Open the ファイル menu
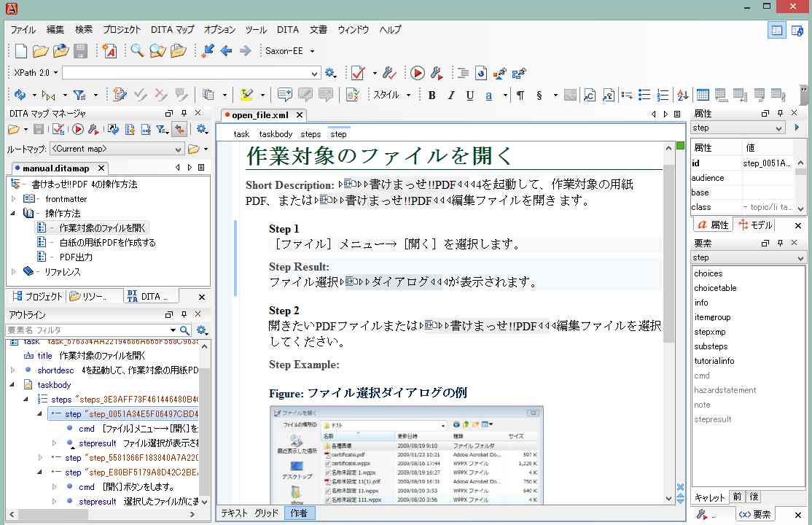 pyautogui.click(x=23, y=30)
